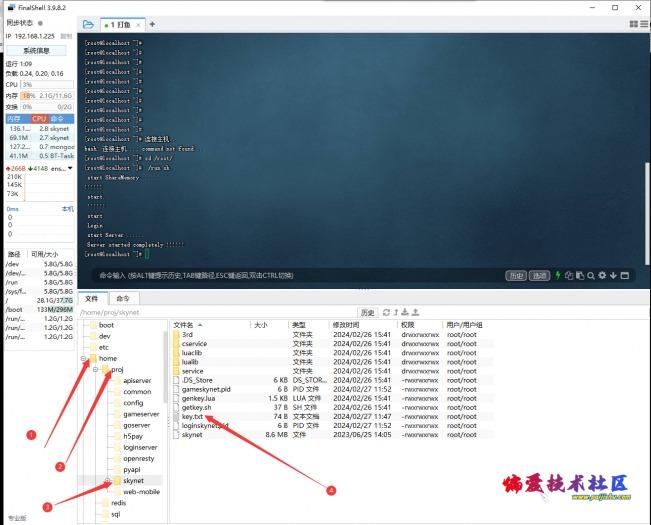Screen dimensions: 651x525
Task: Click the 3rd folder icon
Action: (176, 335)
